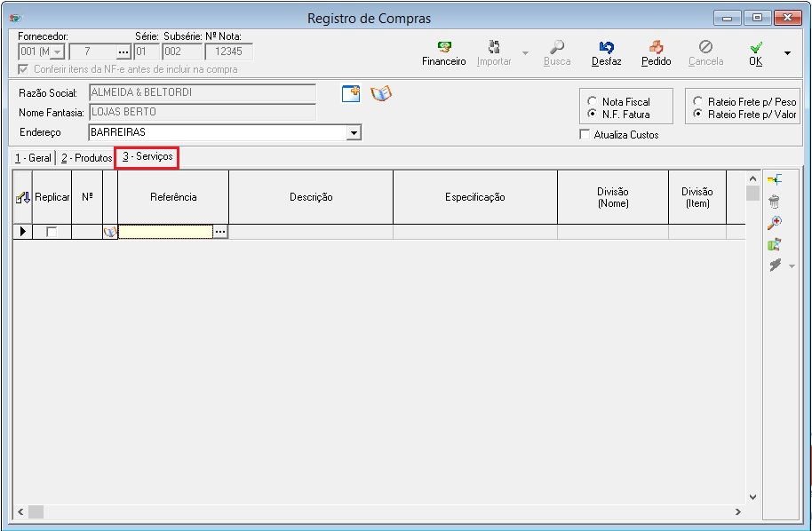The height and width of the screenshot is (531, 812).
Task: Open the dropdown arrow next to OK
Action: point(787,53)
